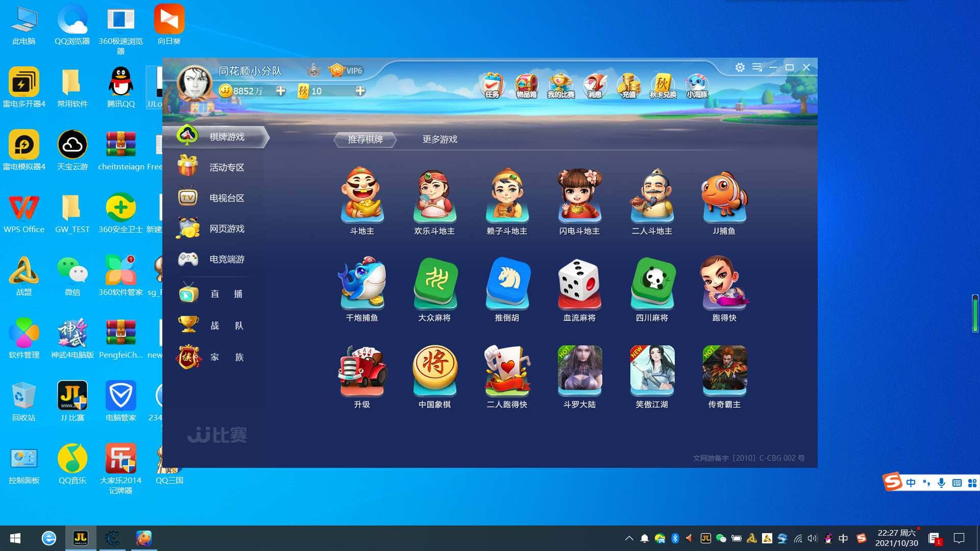Add autumn cards with plus button

click(360, 91)
